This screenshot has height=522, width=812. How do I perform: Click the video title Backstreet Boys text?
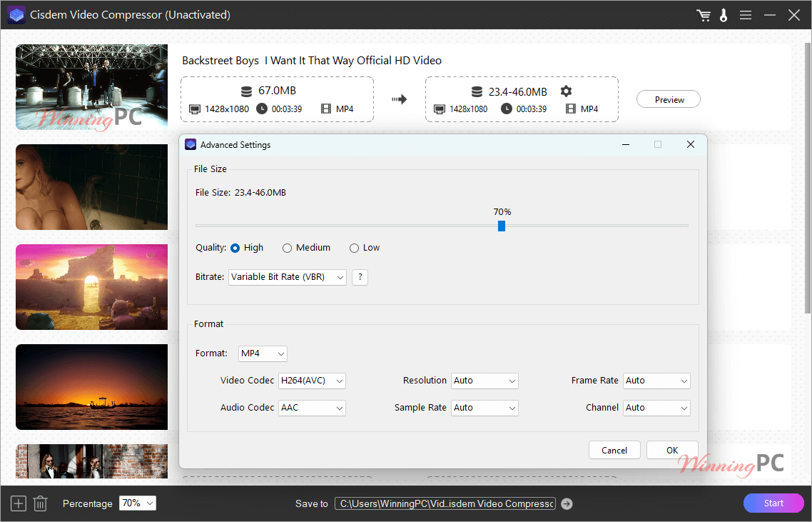pos(312,61)
